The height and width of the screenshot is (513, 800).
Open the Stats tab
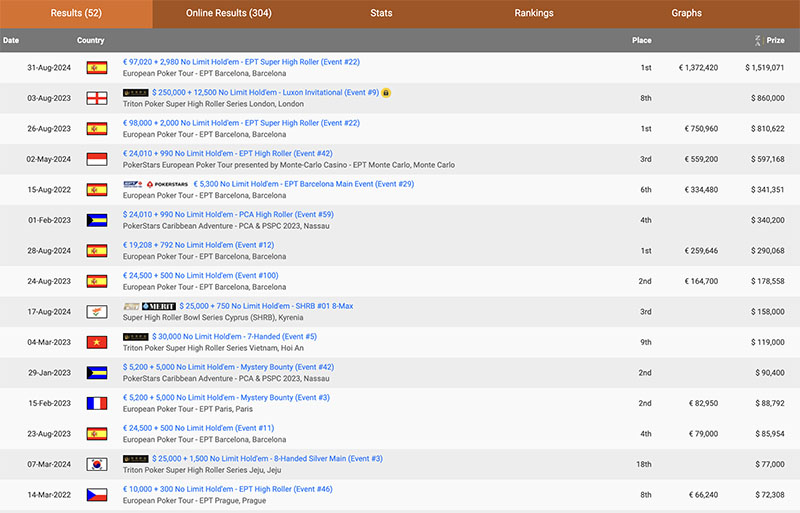point(381,13)
